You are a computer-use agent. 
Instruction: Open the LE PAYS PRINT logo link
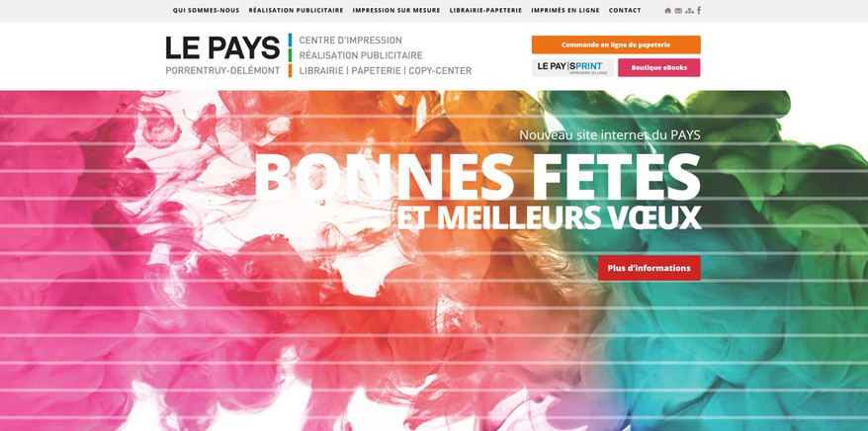(572, 67)
